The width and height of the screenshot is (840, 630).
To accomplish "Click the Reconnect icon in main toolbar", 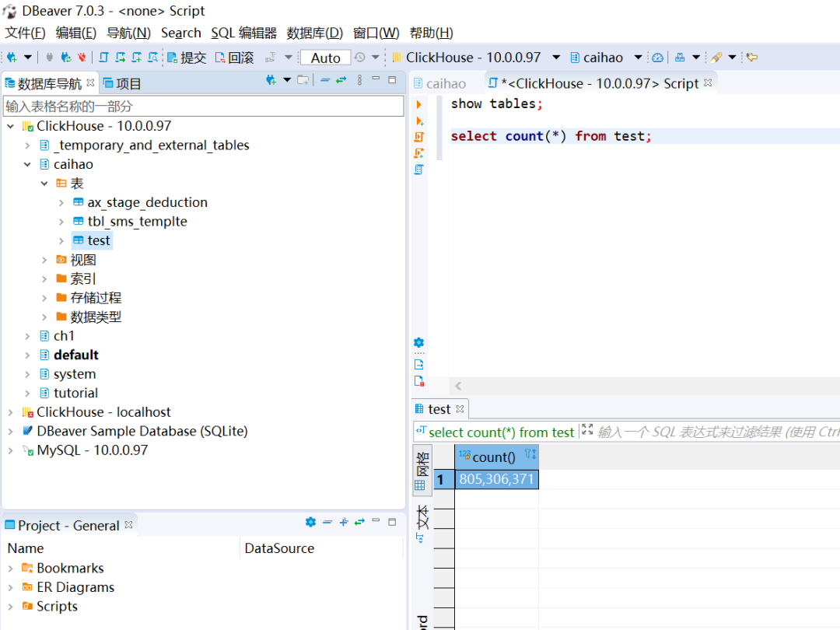I will (x=66, y=58).
